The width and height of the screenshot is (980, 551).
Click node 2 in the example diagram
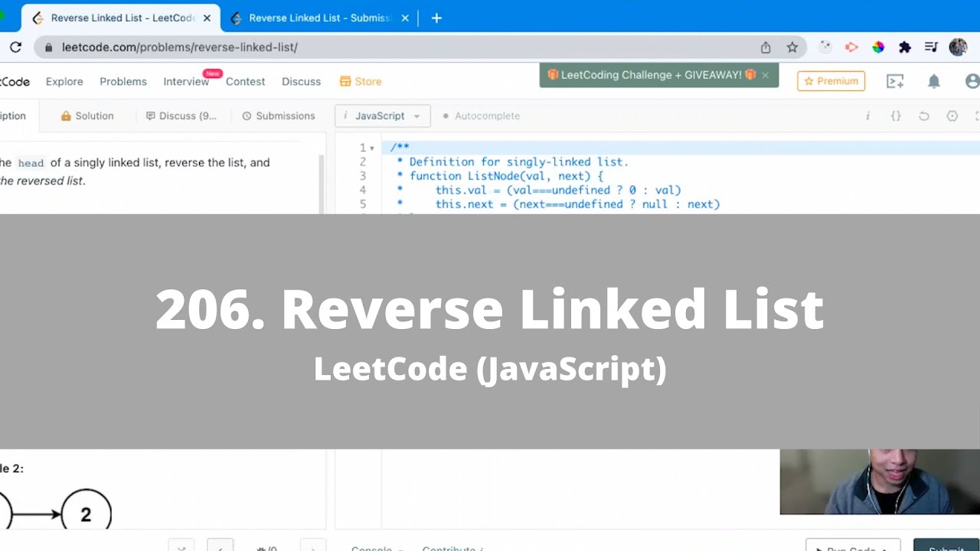pos(86,514)
